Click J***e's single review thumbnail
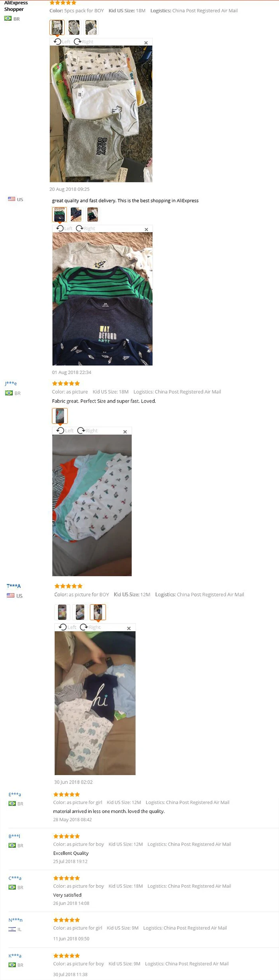279x980 pixels. pyautogui.click(x=60, y=416)
